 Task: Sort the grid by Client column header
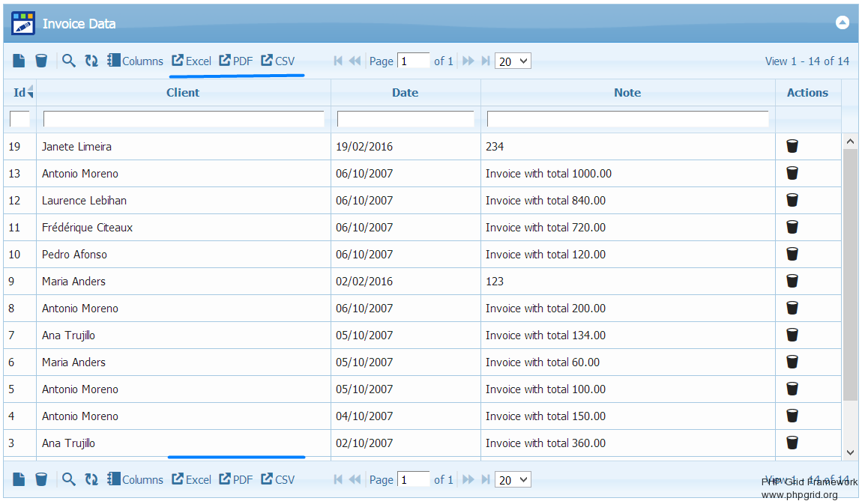click(183, 93)
